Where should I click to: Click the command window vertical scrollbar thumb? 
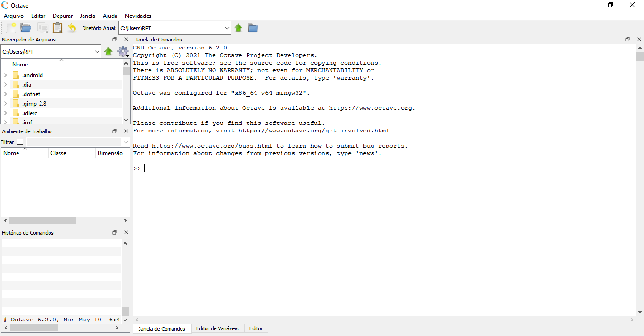pos(640,57)
